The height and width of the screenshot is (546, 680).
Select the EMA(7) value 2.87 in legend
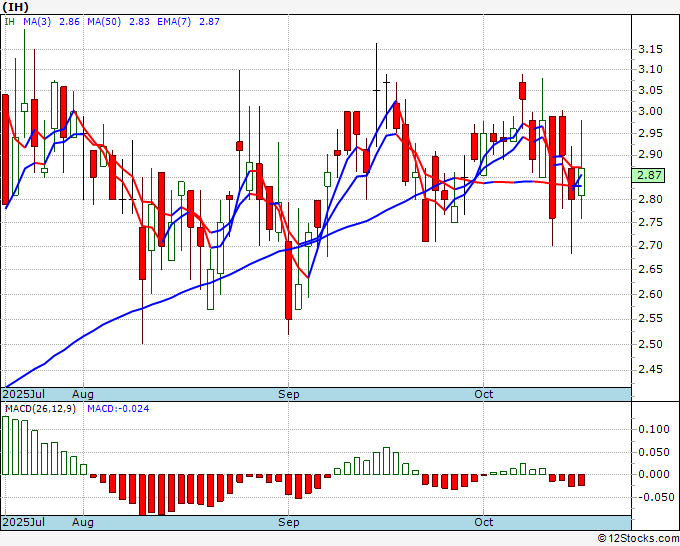(x=209, y=22)
